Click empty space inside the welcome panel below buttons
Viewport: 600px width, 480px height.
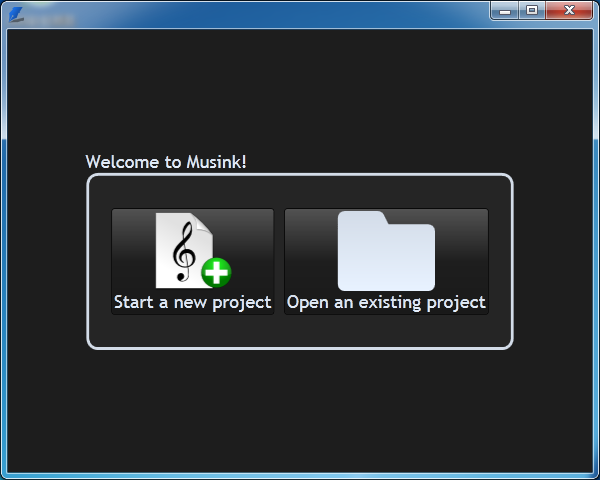click(300, 331)
